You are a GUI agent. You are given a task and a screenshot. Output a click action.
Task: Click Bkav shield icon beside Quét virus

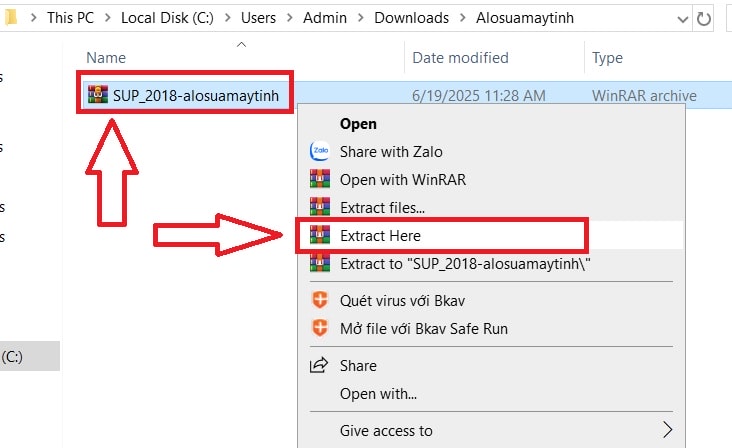320,300
